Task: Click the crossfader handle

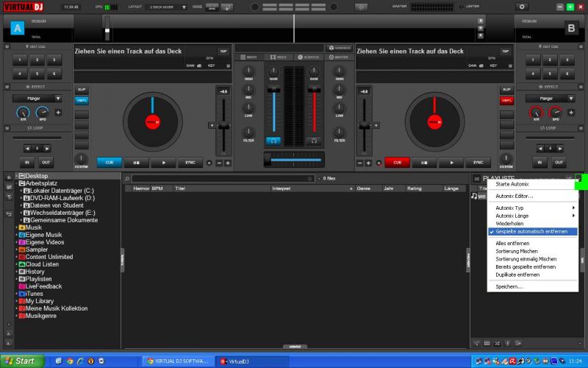Action: tap(268, 160)
